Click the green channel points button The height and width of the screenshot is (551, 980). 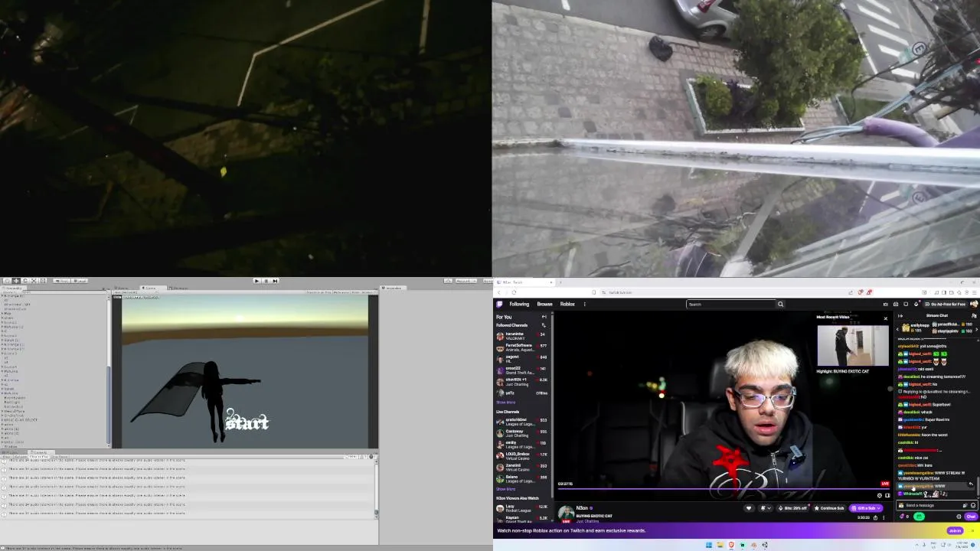[x=919, y=517]
